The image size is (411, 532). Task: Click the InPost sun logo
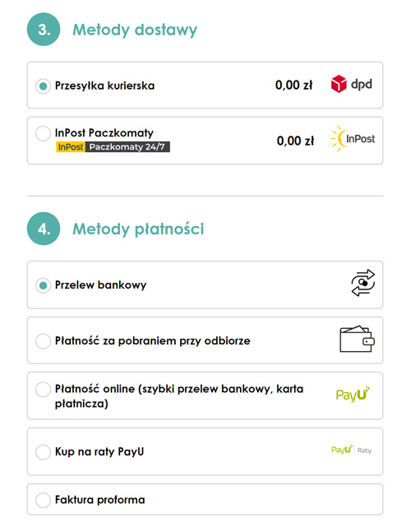coord(353,138)
